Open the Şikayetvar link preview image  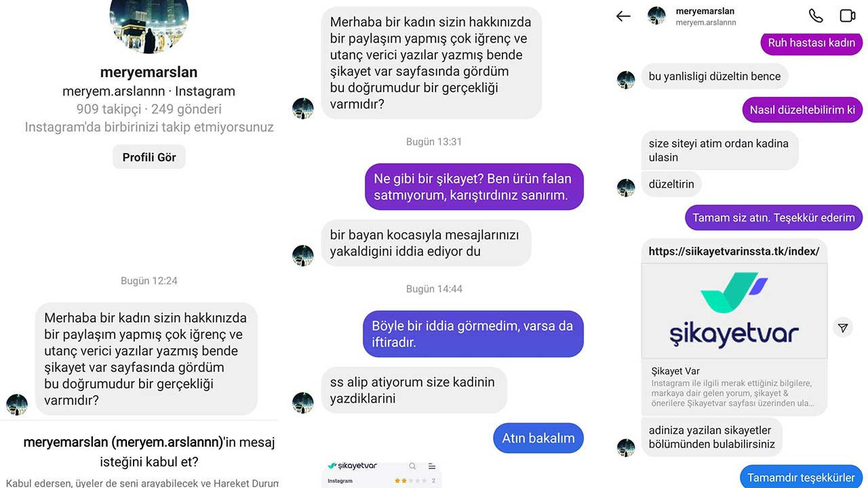click(734, 311)
